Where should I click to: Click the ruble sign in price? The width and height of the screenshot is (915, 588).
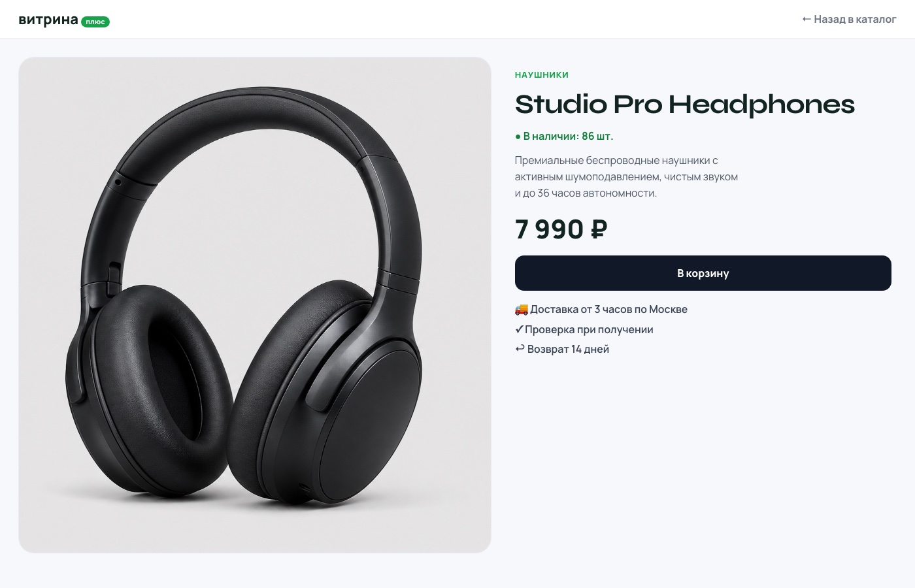[599, 229]
